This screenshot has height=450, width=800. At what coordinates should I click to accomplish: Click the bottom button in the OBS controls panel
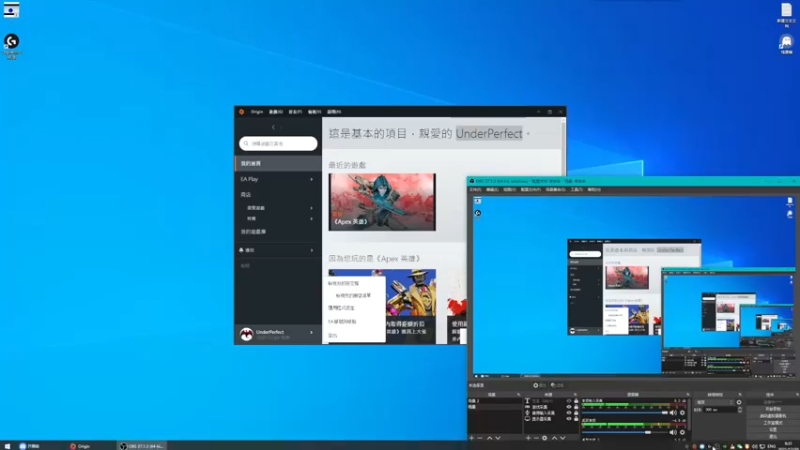[x=773, y=436]
